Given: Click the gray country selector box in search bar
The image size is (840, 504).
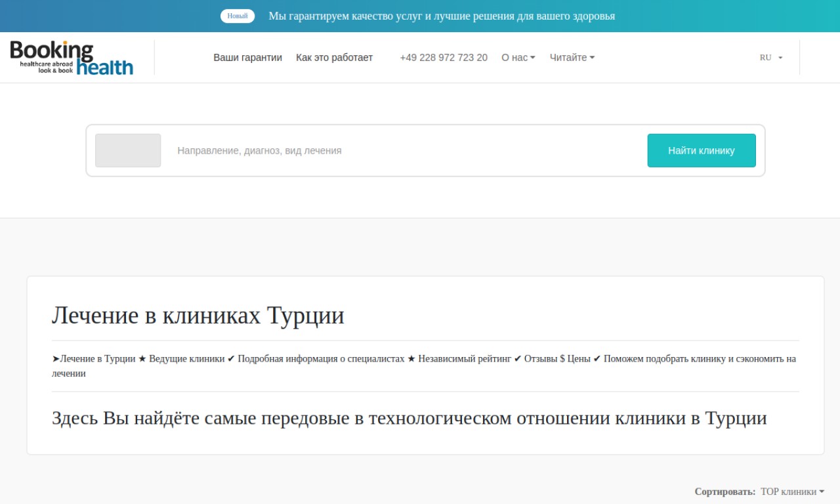Looking at the screenshot, I should (x=128, y=150).
